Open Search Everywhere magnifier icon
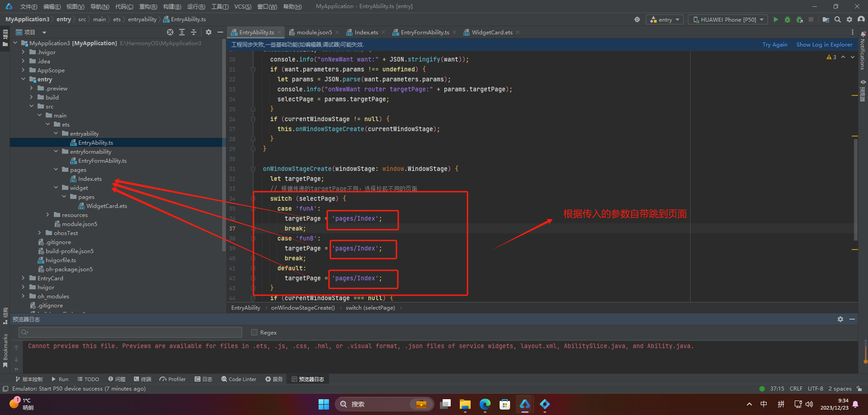This screenshot has width=868, height=415. coord(838,19)
